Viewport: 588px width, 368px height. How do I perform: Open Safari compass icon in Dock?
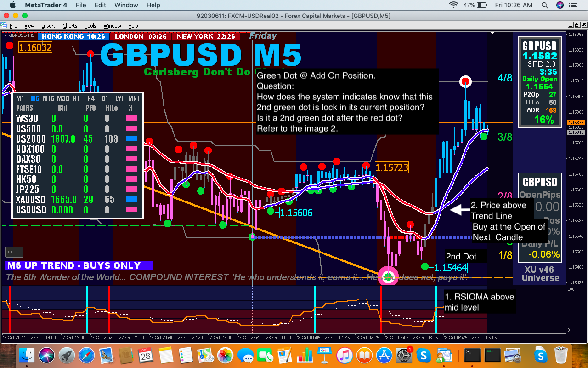pos(86,355)
